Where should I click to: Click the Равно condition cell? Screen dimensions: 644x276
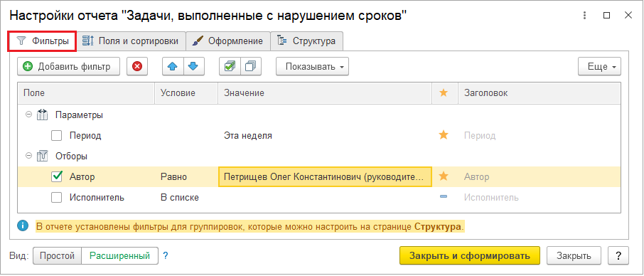click(x=173, y=176)
